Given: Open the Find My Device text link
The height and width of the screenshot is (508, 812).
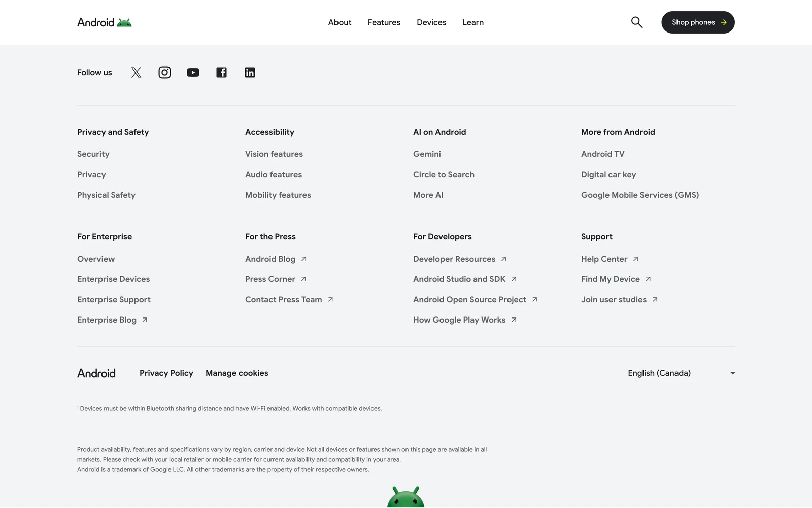Looking at the screenshot, I should tap(611, 279).
